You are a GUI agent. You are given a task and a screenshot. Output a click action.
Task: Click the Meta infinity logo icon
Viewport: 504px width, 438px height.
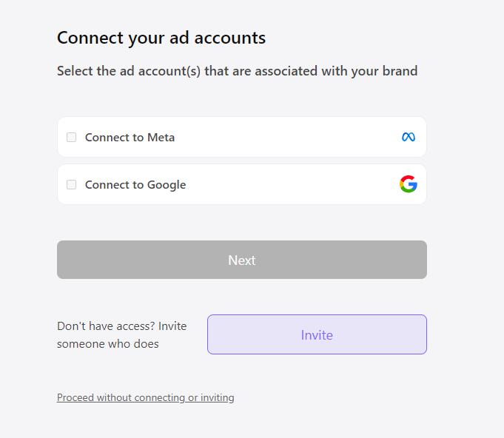point(409,137)
